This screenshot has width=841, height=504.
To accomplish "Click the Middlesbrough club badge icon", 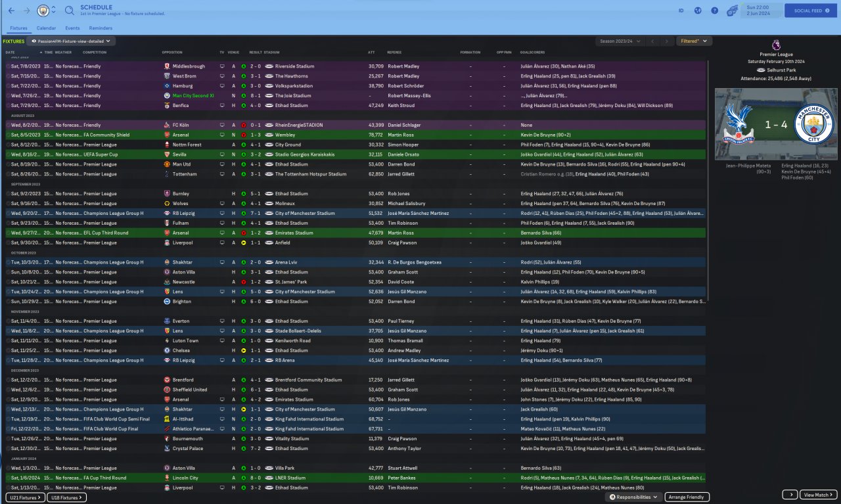I will [x=167, y=66].
